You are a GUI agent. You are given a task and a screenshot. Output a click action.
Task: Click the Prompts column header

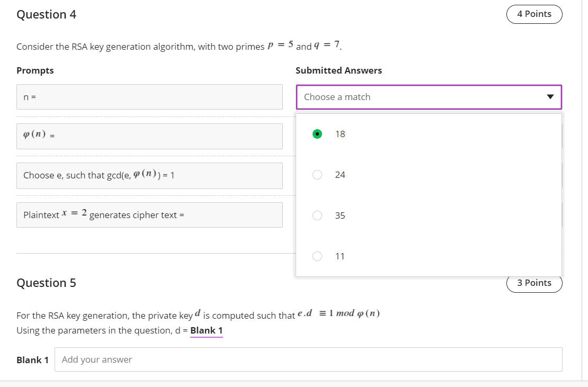click(35, 70)
